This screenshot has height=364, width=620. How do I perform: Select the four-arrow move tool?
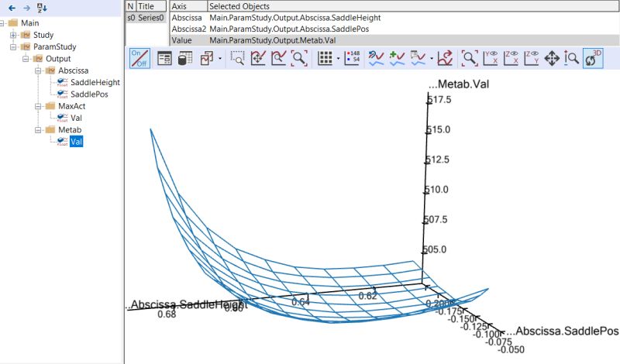552,59
